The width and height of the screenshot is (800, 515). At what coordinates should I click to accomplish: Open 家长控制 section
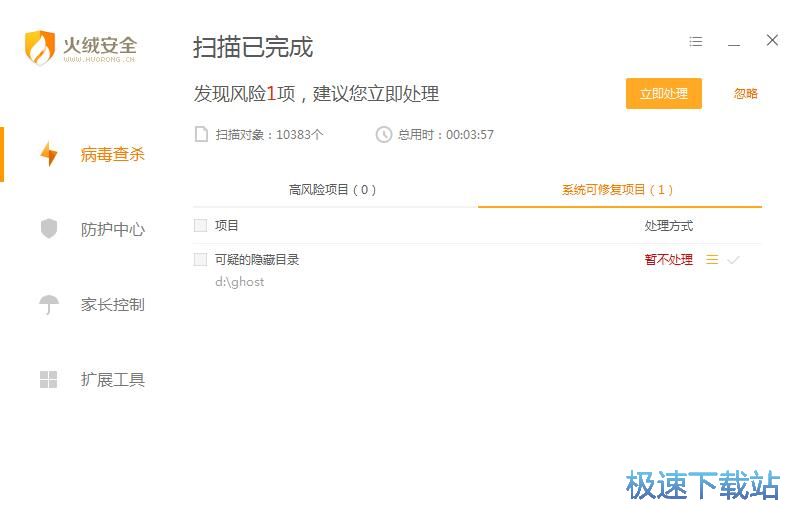[x=112, y=305]
